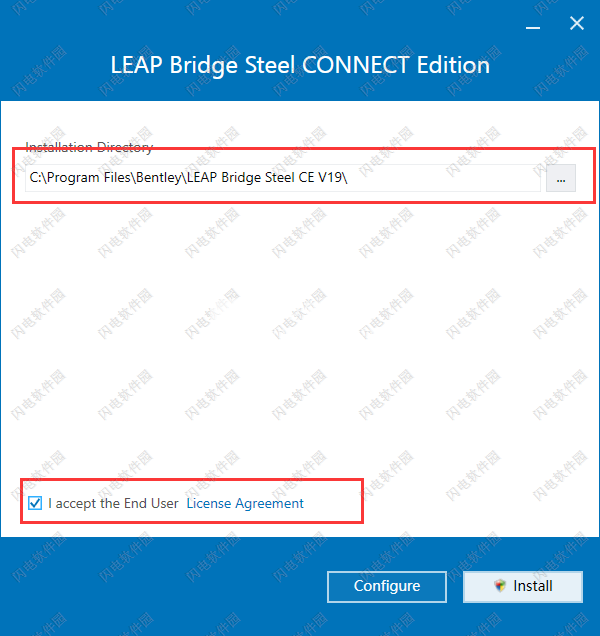Open the folder browser via ellipsis button
Image resolution: width=600 pixels, height=636 pixels.
point(561,178)
